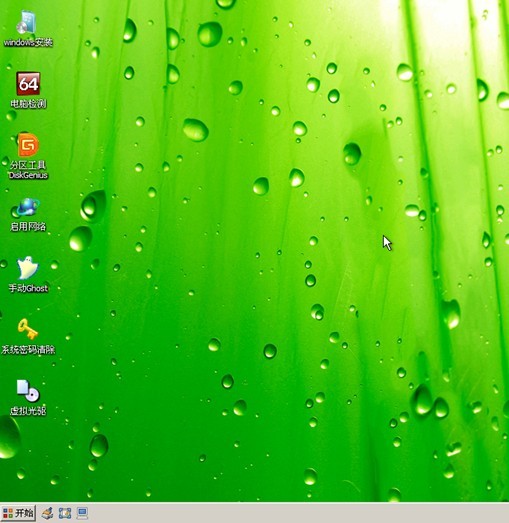This screenshot has height=523, width=509.
Task: Click the 启用网络 text label
Action: point(28,227)
